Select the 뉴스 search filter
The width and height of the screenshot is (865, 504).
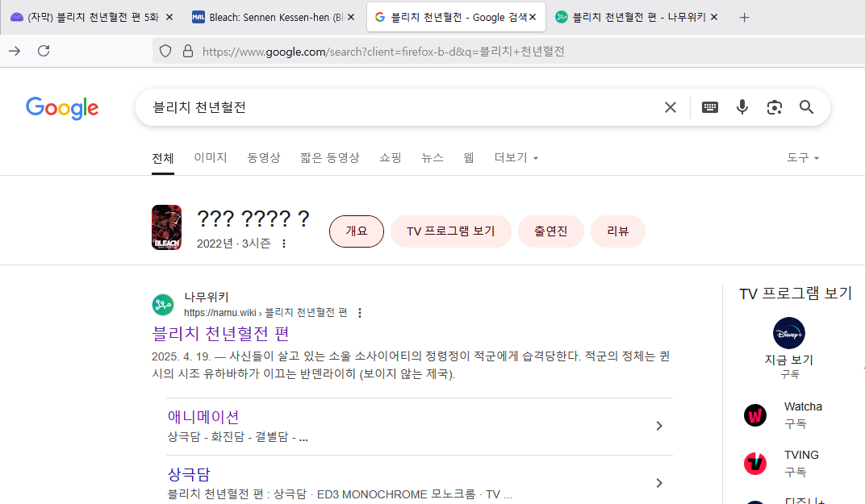click(x=432, y=158)
